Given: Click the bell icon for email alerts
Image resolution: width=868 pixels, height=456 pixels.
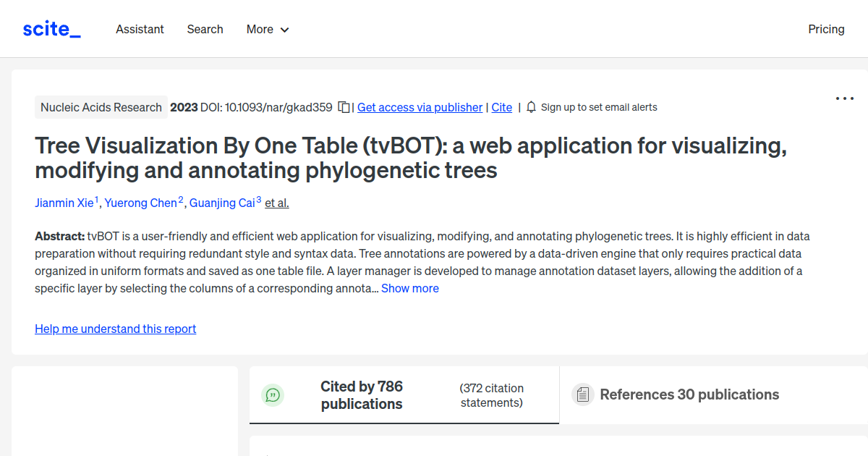Looking at the screenshot, I should (x=531, y=106).
